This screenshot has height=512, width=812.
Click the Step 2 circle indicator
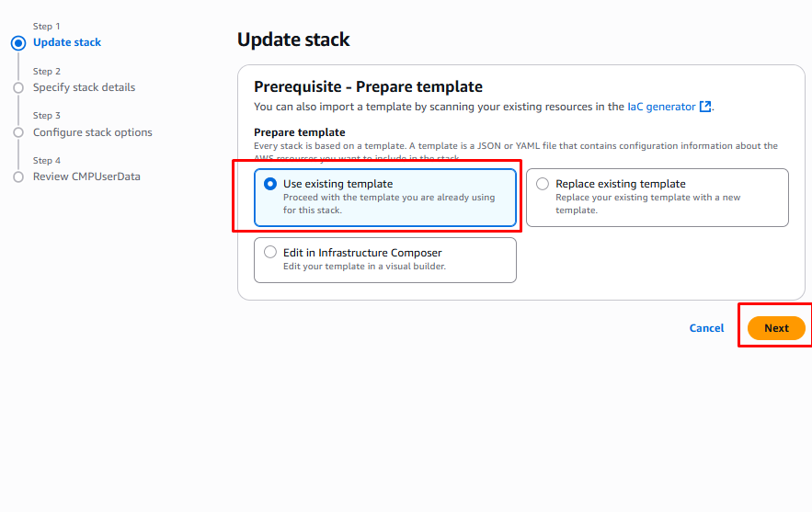[18, 87]
